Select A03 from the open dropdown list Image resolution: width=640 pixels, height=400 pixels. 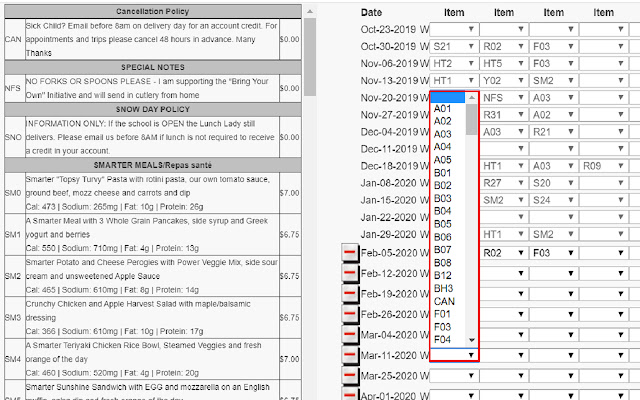tap(442, 134)
